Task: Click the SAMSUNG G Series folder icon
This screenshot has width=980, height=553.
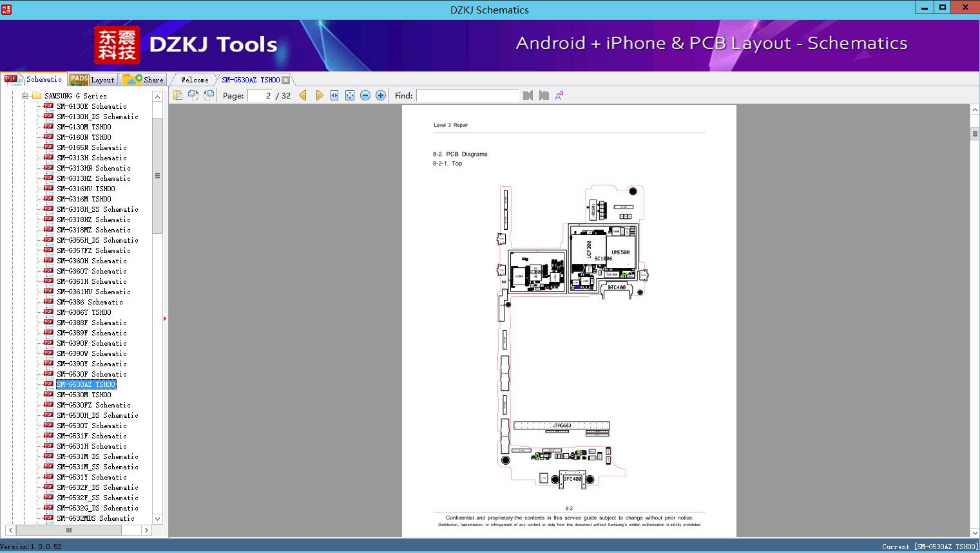Action: (x=37, y=96)
